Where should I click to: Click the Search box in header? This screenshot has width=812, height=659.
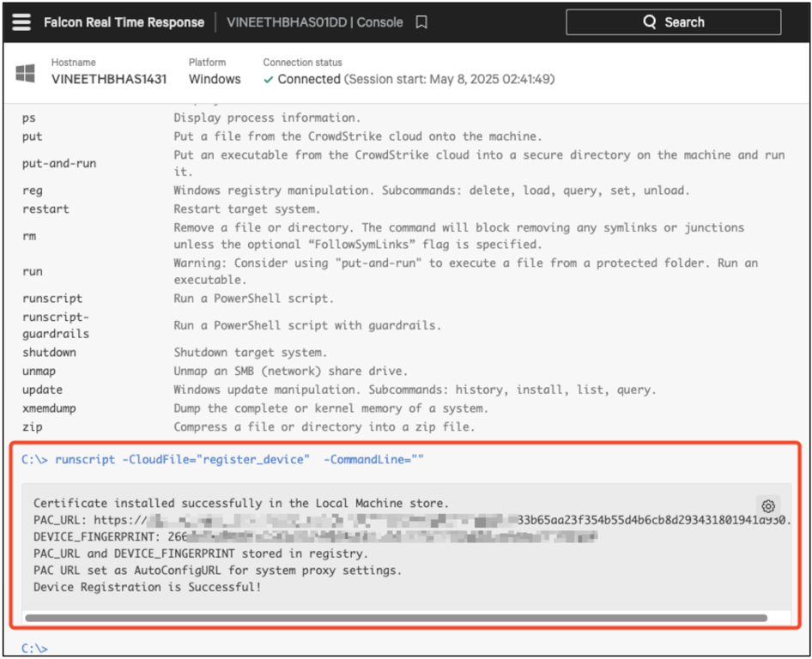tap(673, 22)
